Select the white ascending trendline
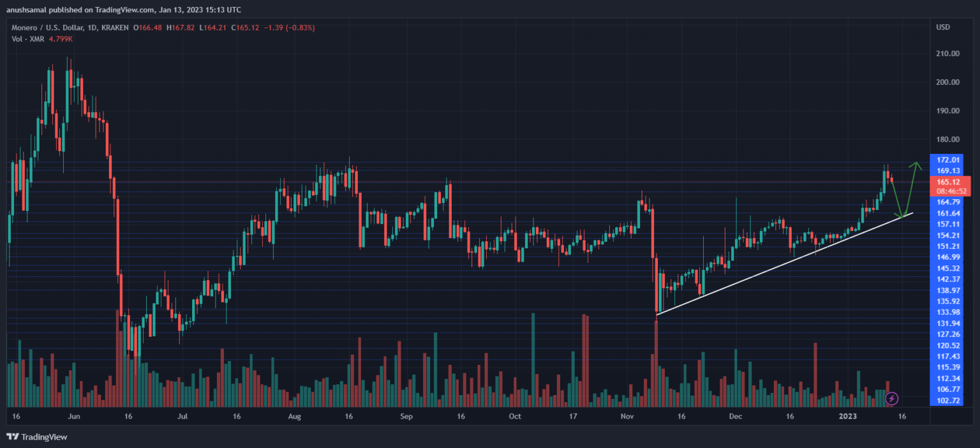Screen dimensions: 980x448 pyautogui.click(x=785, y=263)
